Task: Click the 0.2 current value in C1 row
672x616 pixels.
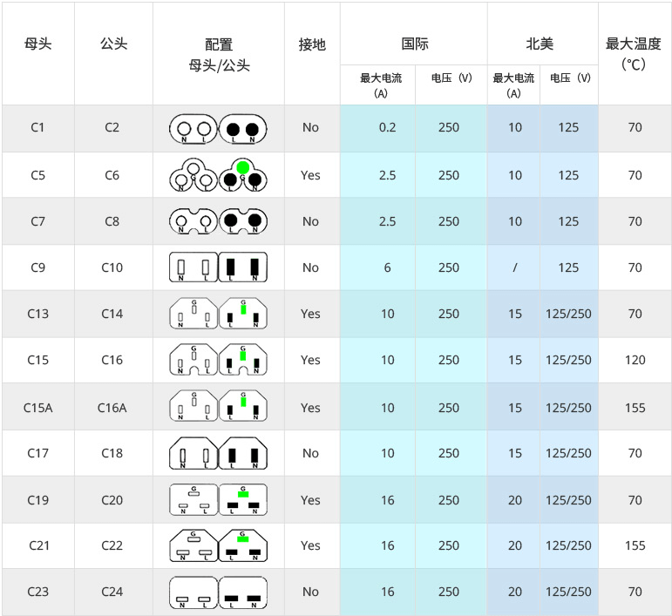Action: coord(388,127)
